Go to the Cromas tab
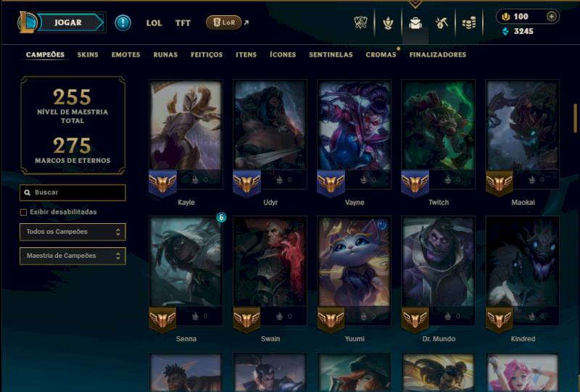 [x=381, y=55]
